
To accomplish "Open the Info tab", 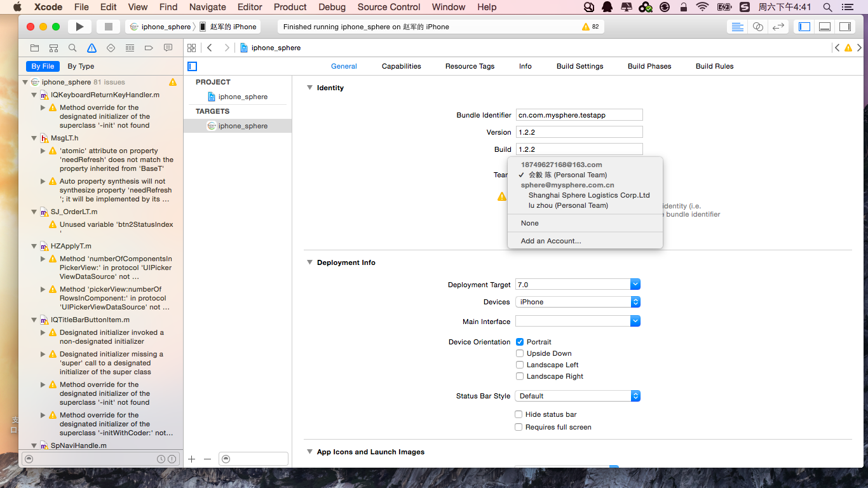I will (525, 66).
